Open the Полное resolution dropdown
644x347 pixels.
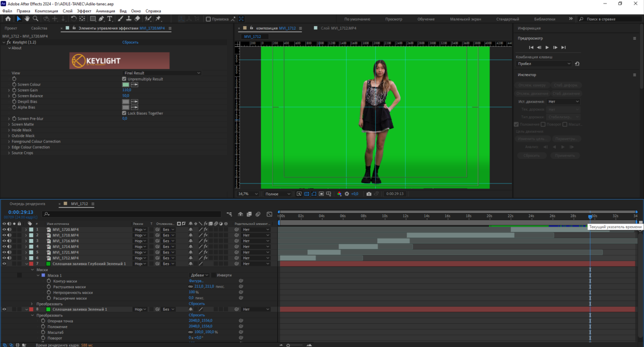[278, 194]
